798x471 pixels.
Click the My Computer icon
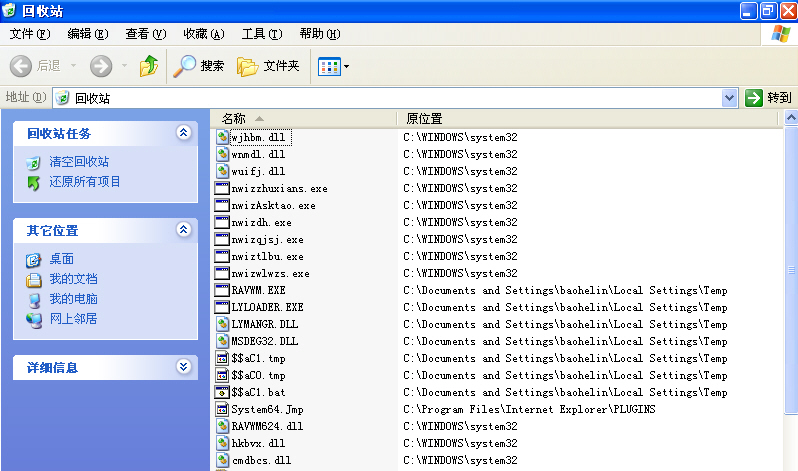click(34, 300)
